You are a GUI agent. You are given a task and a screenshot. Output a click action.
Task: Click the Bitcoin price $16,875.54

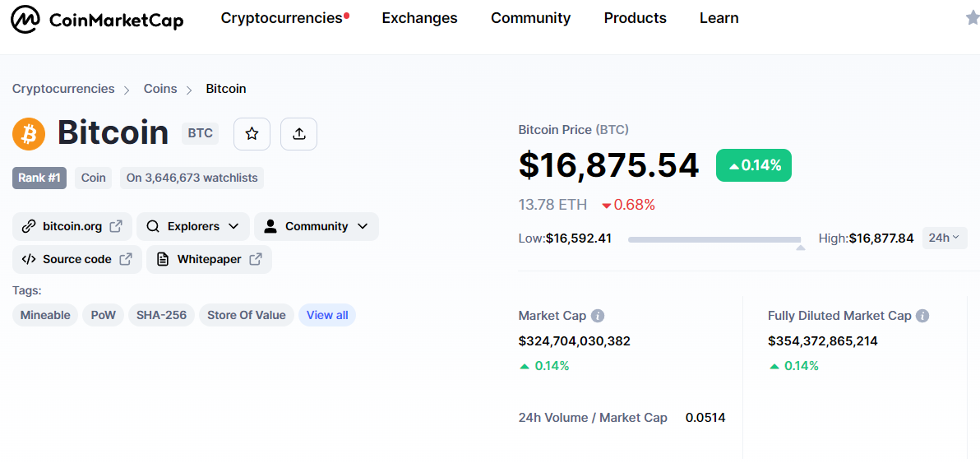[x=608, y=165]
